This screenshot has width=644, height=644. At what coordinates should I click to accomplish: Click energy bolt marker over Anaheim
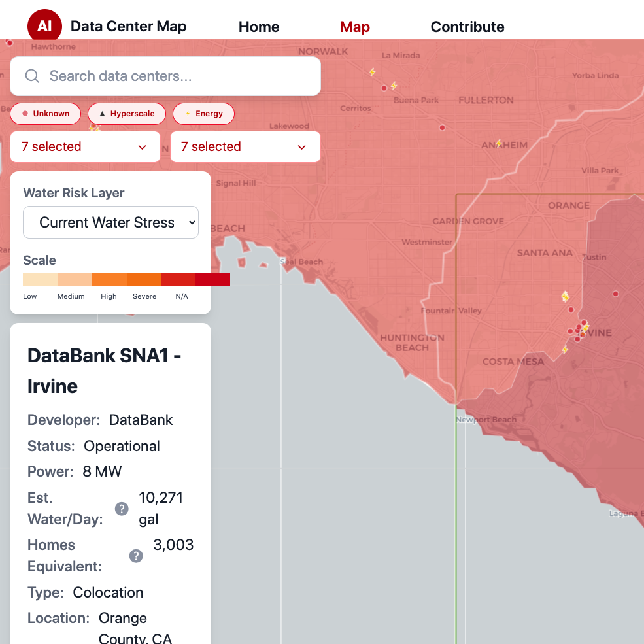pos(498,143)
